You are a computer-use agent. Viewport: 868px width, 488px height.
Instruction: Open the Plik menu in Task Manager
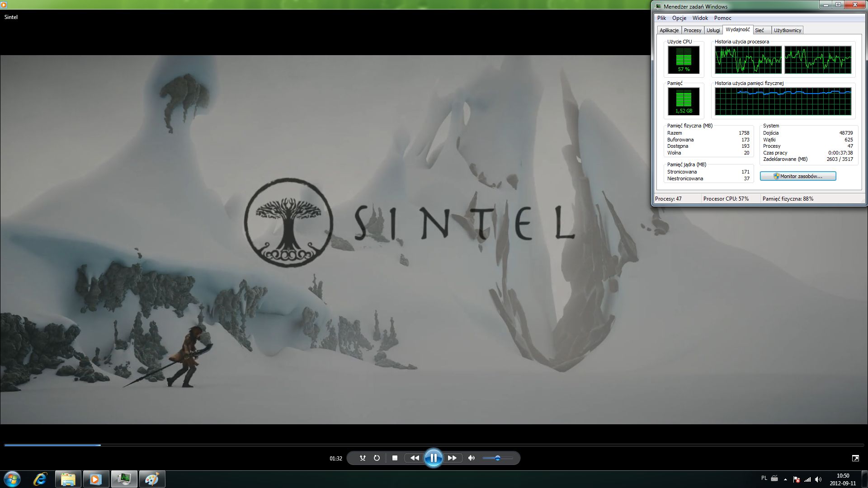(661, 18)
